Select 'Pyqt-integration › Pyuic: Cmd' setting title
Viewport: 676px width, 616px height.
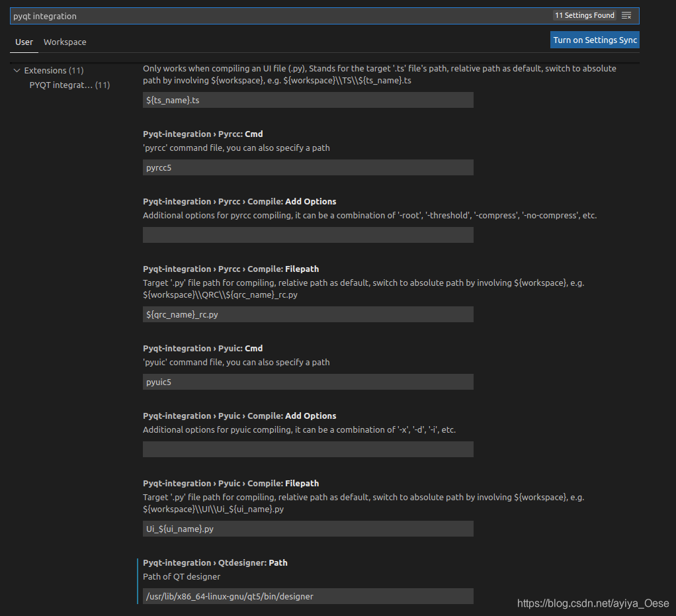[x=203, y=348]
